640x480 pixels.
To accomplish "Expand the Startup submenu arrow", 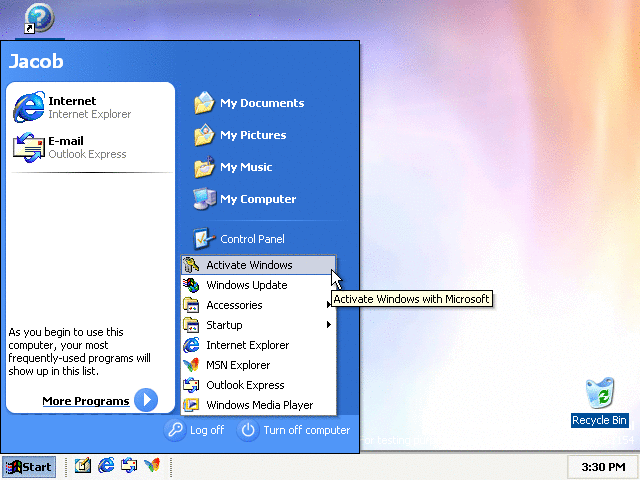I will click(329, 324).
